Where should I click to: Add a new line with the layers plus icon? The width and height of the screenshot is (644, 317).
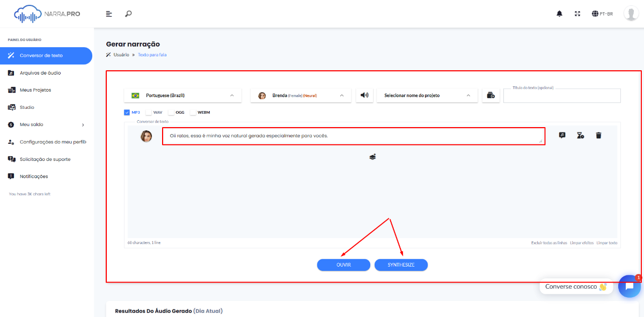(x=372, y=157)
